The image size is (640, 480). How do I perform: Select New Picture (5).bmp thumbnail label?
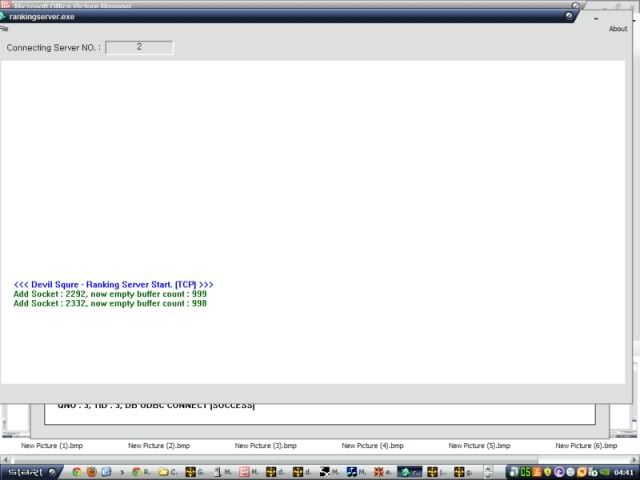pyautogui.click(x=479, y=446)
